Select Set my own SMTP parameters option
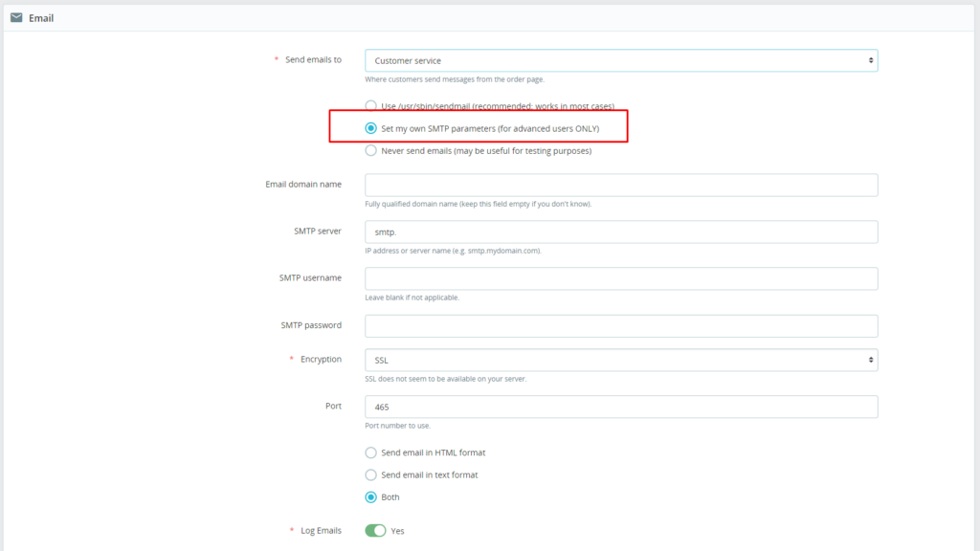The image size is (980, 551). [x=370, y=128]
